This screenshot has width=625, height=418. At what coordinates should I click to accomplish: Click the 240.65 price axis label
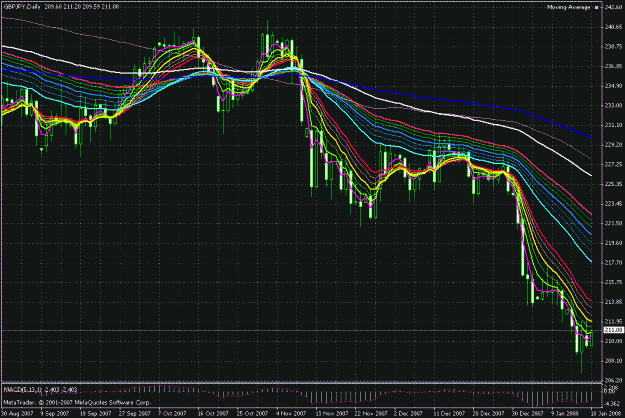point(615,27)
